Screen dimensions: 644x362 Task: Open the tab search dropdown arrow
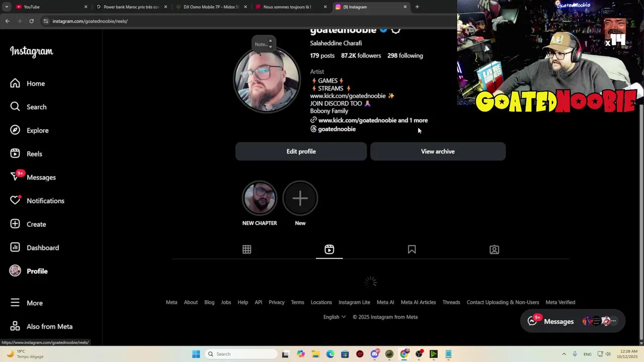tap(7, 7)
